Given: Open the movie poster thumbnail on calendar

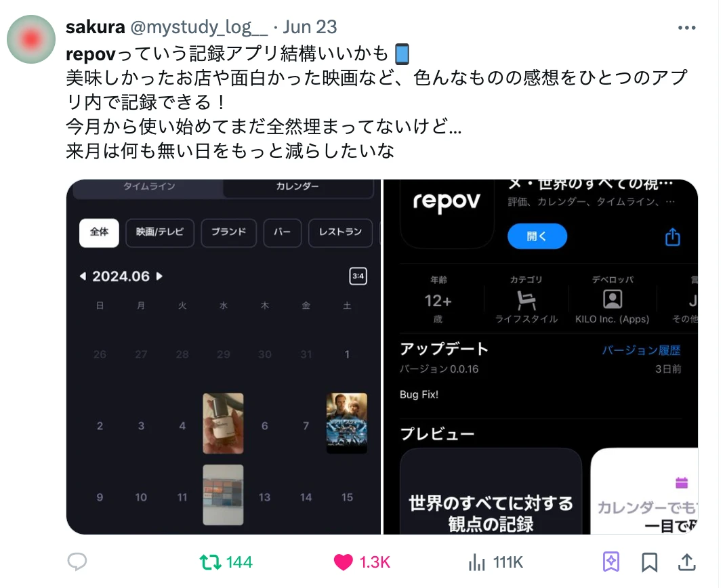Looking at the screenshot, I should click(x=346, y=423).
